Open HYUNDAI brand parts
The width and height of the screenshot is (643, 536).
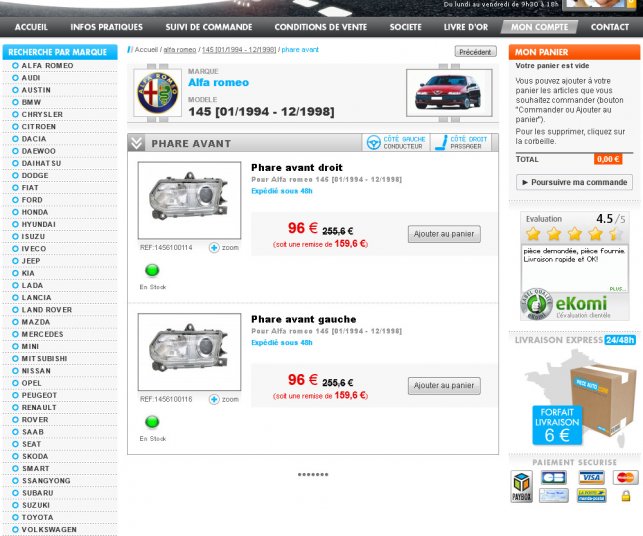pos(39,224)
